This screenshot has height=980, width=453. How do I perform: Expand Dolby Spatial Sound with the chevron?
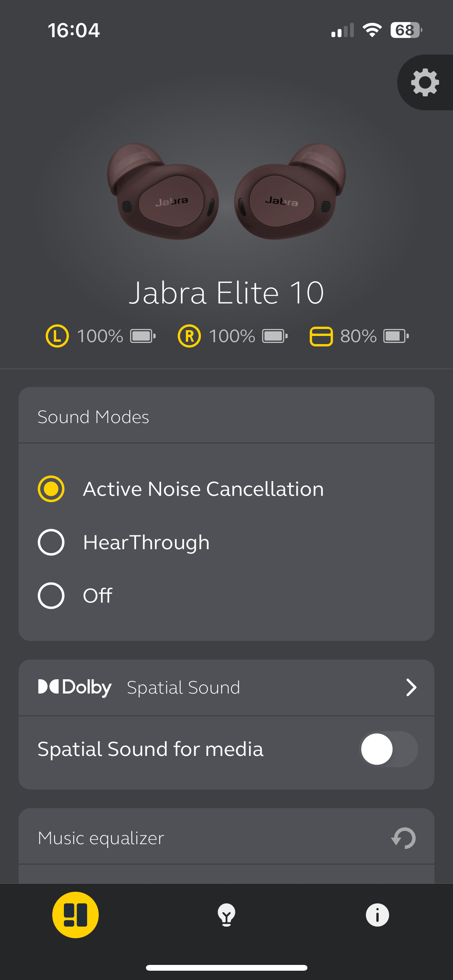[411, 687]
